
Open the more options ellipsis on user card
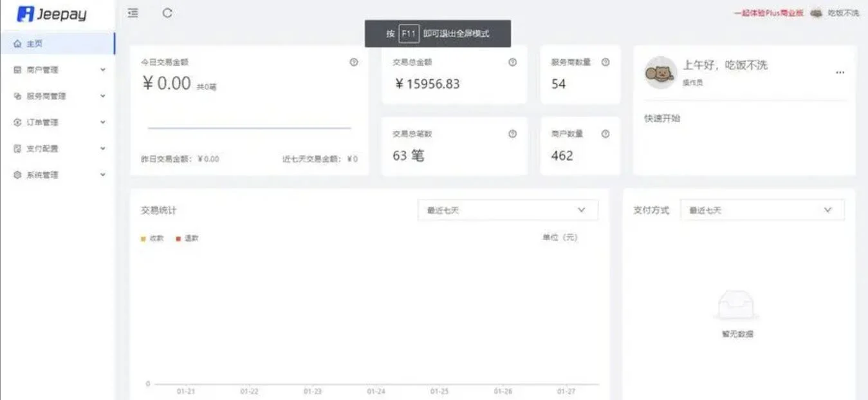coord(840,73)
